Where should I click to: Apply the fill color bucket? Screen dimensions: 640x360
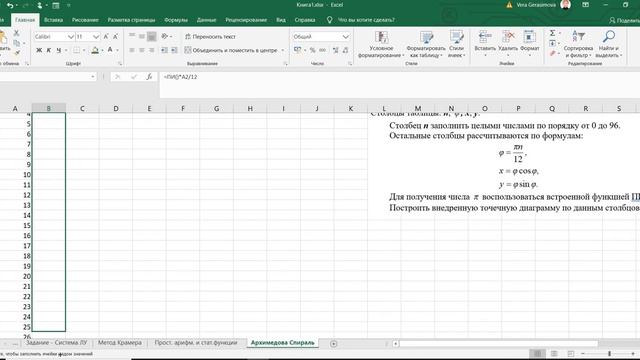coord(95,50)
